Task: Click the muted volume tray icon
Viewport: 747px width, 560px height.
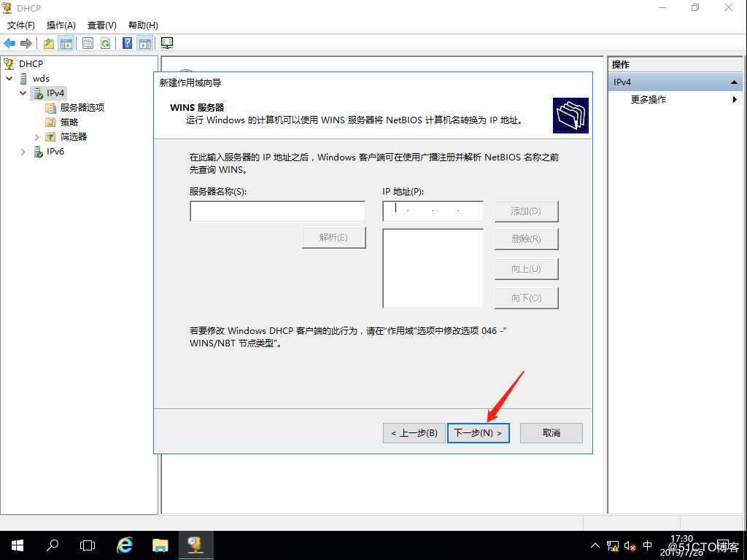Action: [630, 545]
